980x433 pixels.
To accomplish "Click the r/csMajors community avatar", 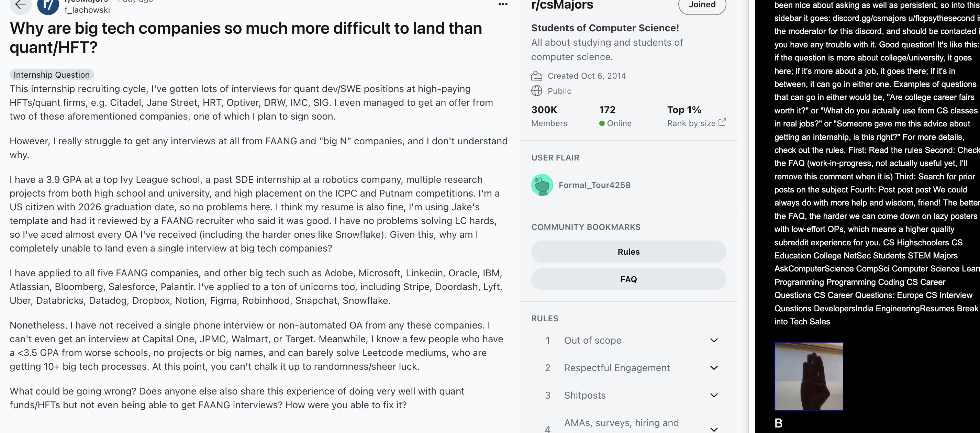I will [48, 5].
